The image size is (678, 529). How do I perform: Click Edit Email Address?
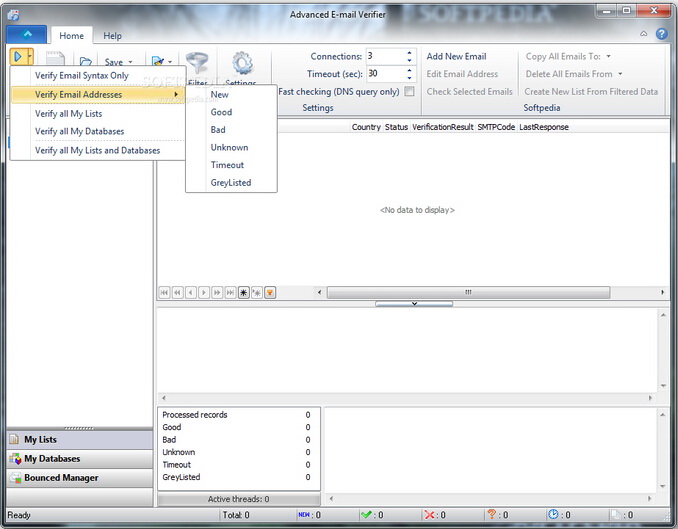(462, 74)
